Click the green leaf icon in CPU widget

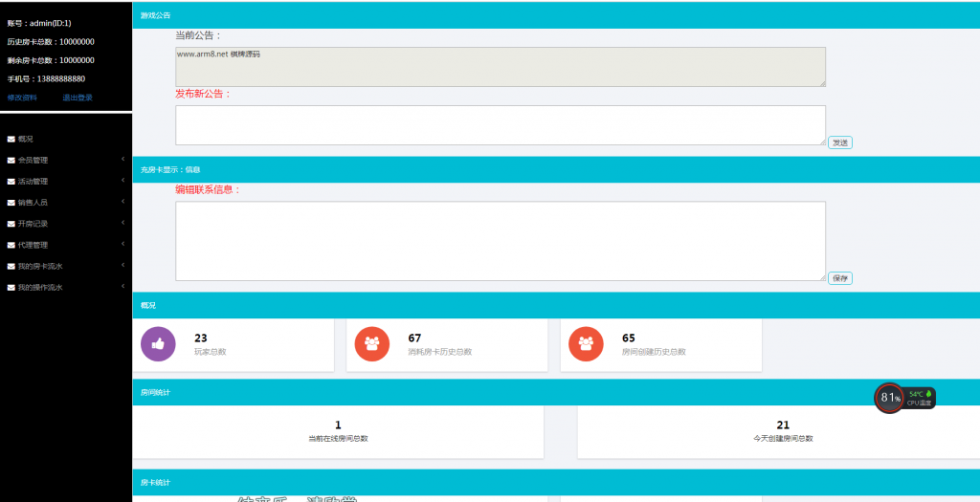pos(928,394)
